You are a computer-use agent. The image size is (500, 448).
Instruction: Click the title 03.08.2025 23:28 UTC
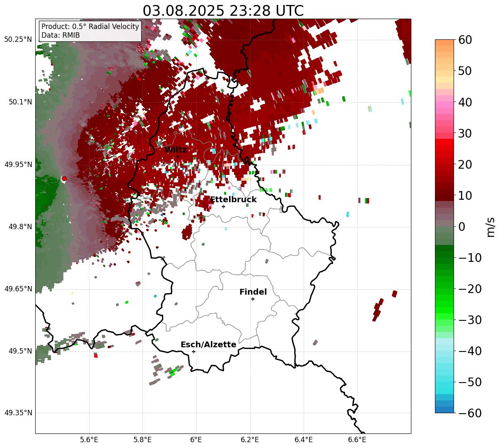point(223,10)
